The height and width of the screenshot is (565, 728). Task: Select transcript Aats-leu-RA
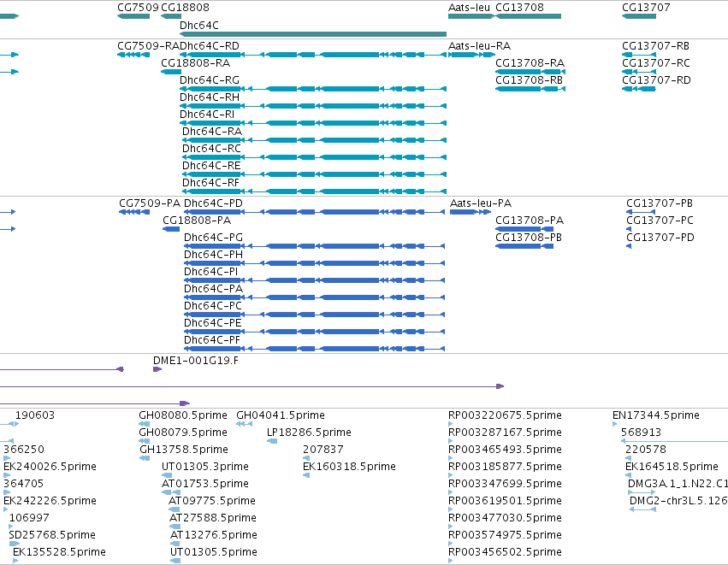[471, 55]
